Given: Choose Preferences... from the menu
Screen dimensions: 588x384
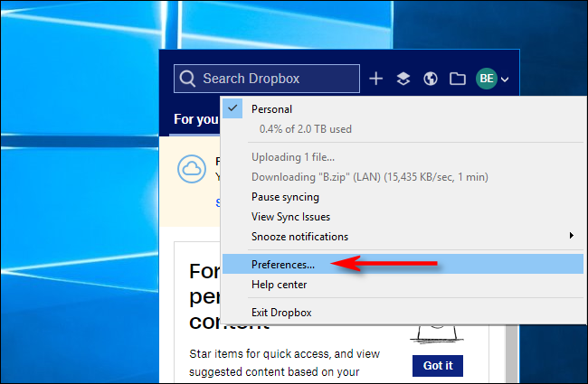Looking at the screenshot, I should 283,265.
